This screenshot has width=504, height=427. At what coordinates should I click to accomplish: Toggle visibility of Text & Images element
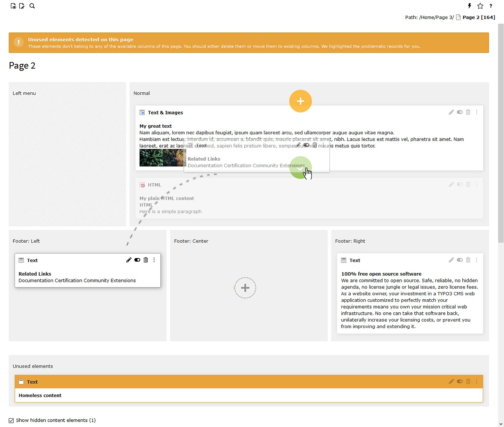click(460, 112)
